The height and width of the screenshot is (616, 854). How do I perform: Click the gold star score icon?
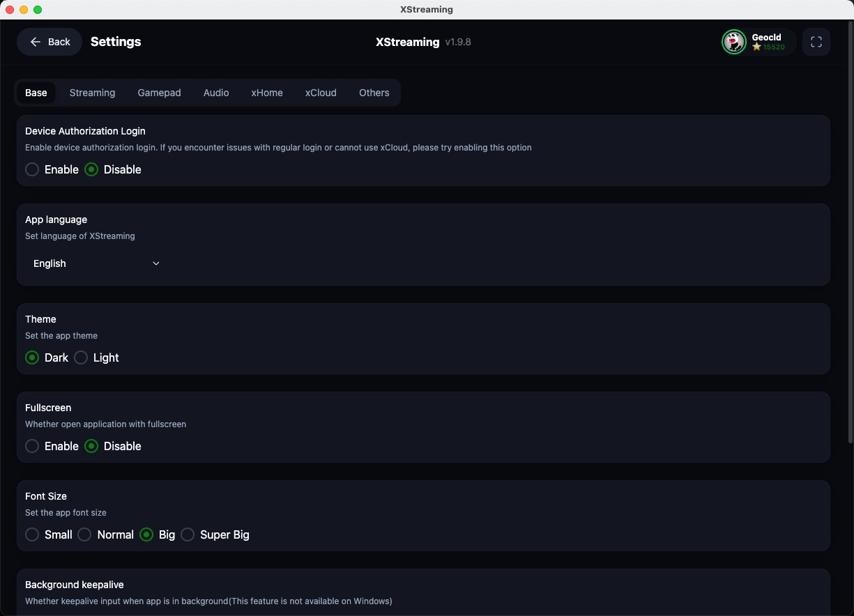coord(756,47)
